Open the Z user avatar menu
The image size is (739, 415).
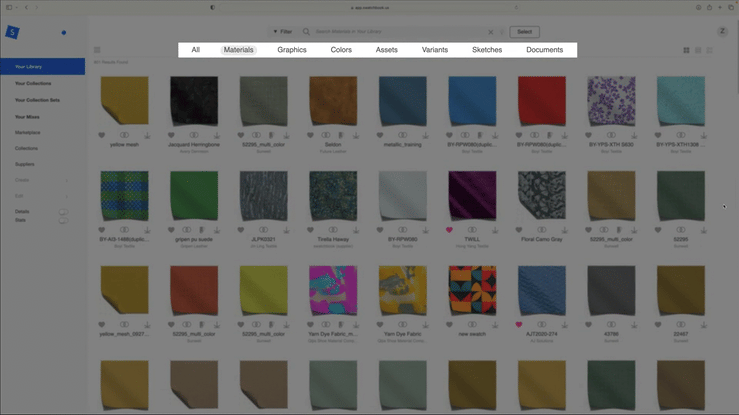(x=722, y=31)
